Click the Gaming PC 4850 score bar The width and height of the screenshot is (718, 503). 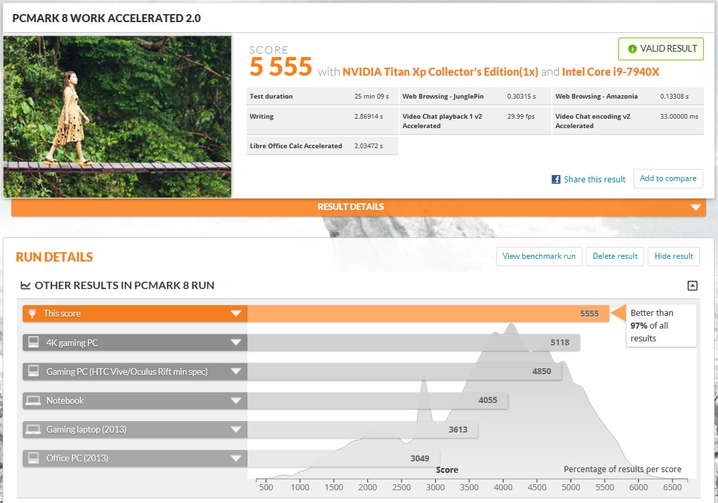pyautogui.click(x=404, y=371)
